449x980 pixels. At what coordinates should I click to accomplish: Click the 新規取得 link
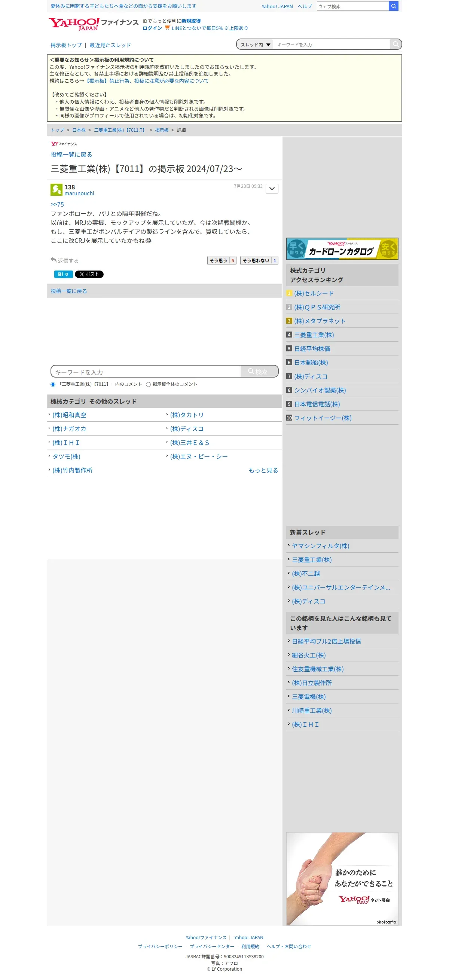point(191,21)
